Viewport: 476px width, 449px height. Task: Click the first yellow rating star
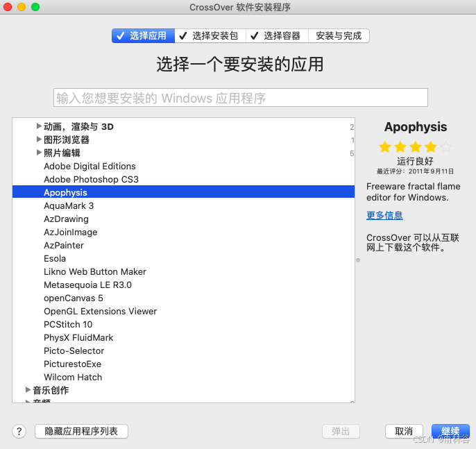click(385, 147)
